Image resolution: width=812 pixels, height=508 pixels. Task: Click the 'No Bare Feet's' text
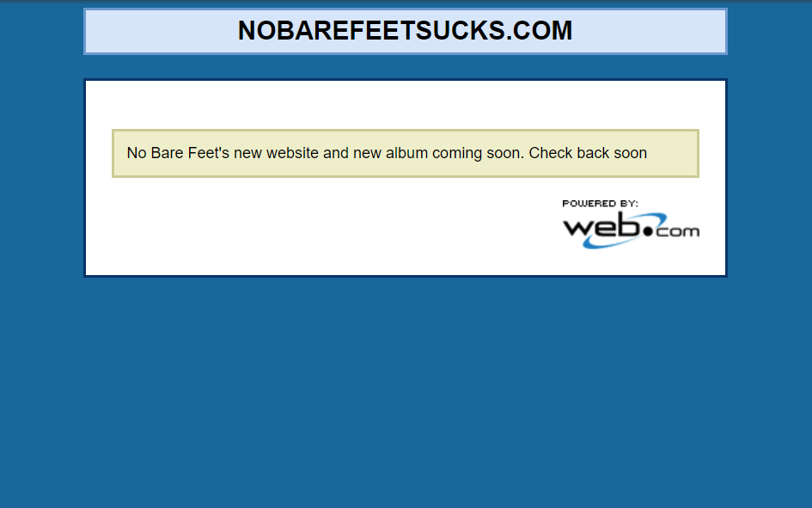tap(178, 153)
